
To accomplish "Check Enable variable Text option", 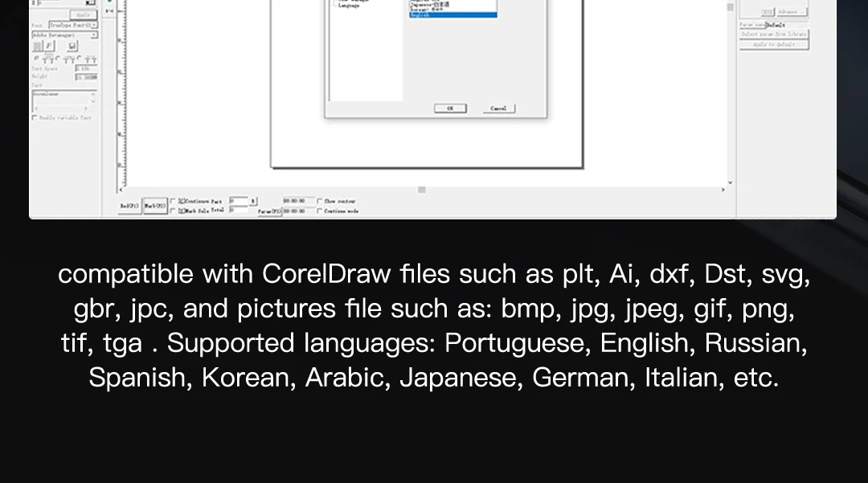I will click(x=35, y=118).
